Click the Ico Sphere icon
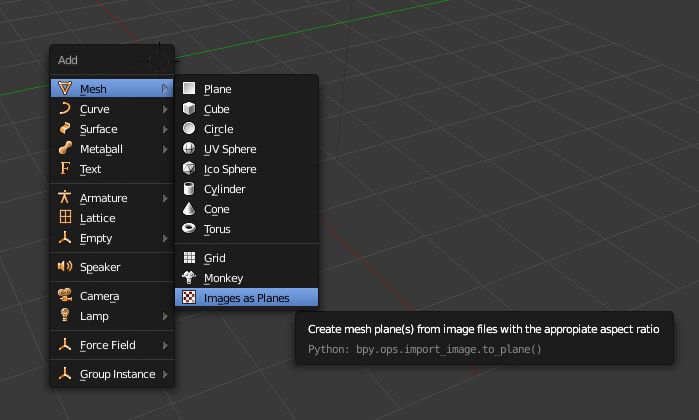 click(189, 168)
